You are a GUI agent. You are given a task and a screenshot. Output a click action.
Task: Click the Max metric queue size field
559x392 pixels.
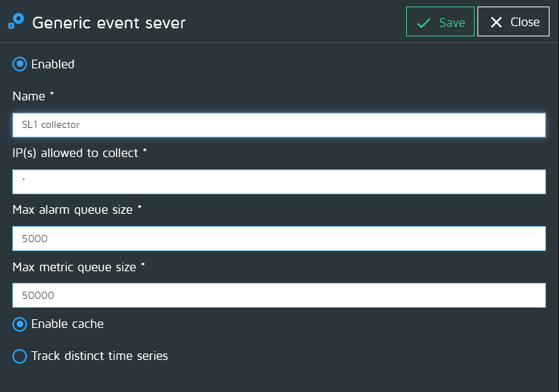pyautogui.click(x=279, y=295)
